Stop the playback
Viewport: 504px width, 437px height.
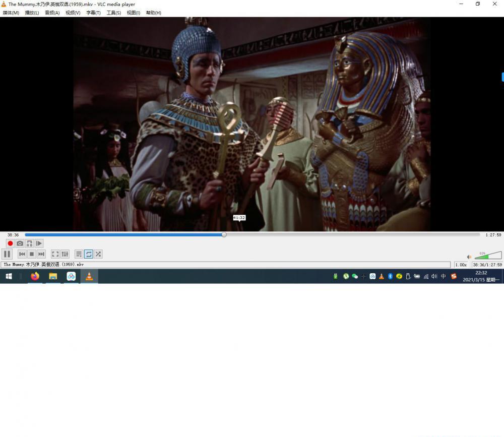(31, 254)
